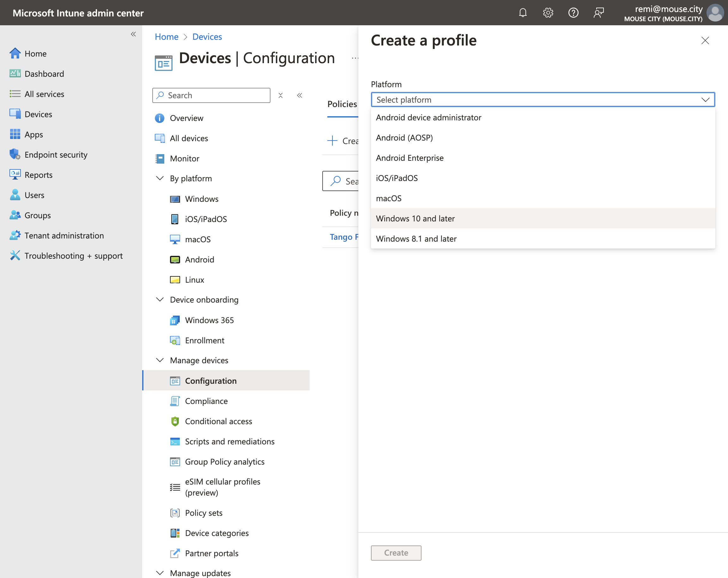
Task: Click the Devices menu Search field
Action: pyautogui.click(x=211, y=95)
